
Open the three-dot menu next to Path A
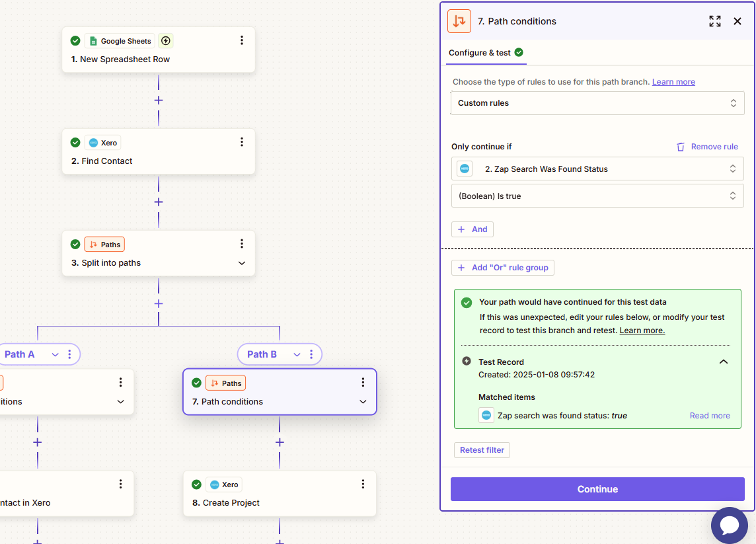point(69,354)
